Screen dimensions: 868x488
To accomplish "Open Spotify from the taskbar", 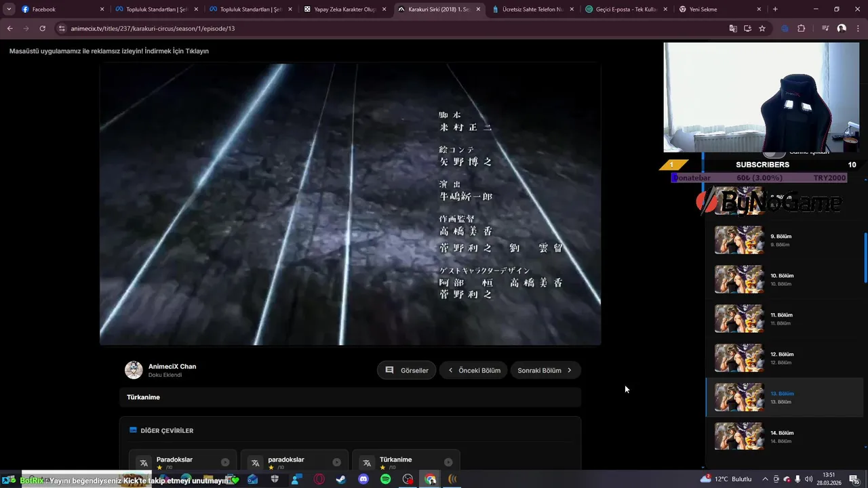I will pyautogui.click(x=385, y=479).
